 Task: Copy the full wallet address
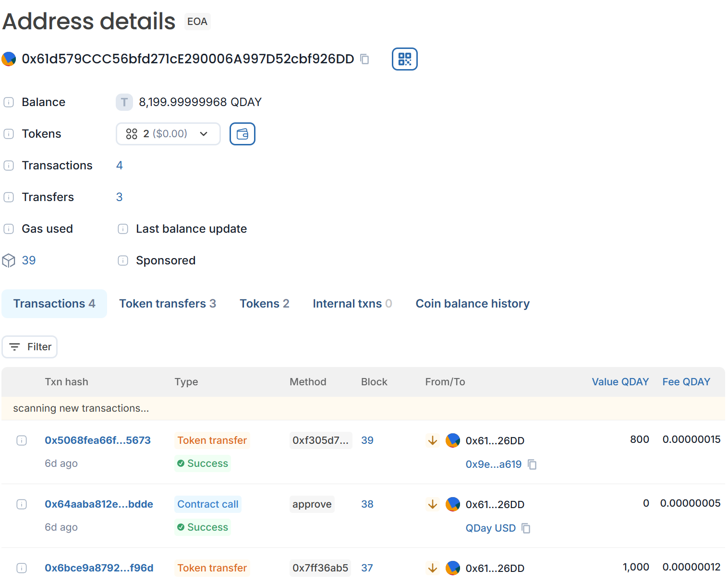click(x=365, y=59)
